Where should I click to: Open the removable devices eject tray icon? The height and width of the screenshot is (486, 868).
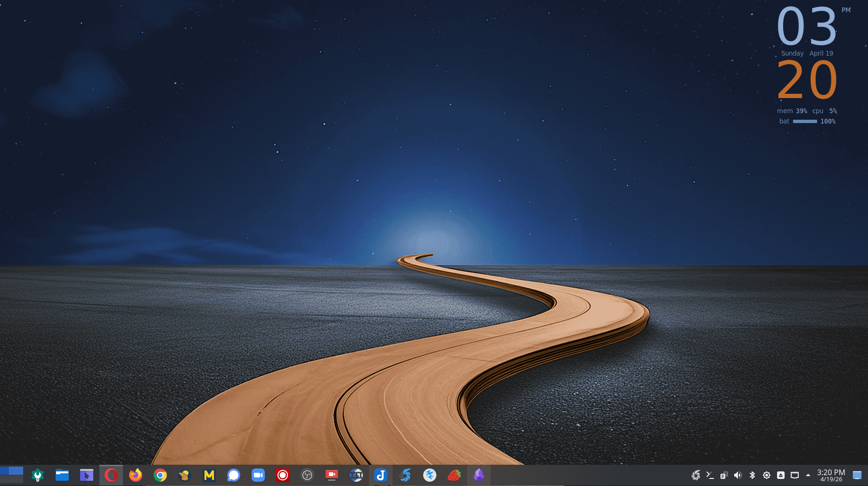(781, 475)
